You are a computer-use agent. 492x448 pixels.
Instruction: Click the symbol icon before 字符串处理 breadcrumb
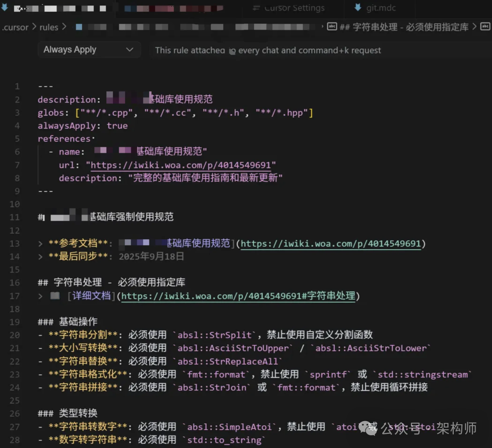(x=332, y=27)
